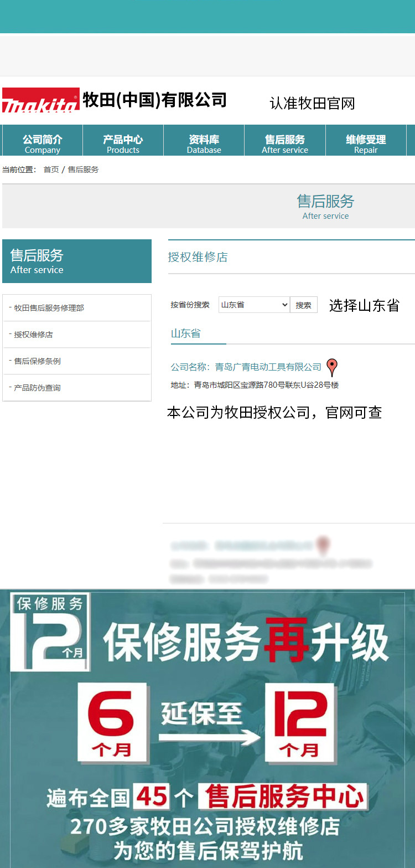
Task: Click the 按省份搜索 label
Action: 190,305
